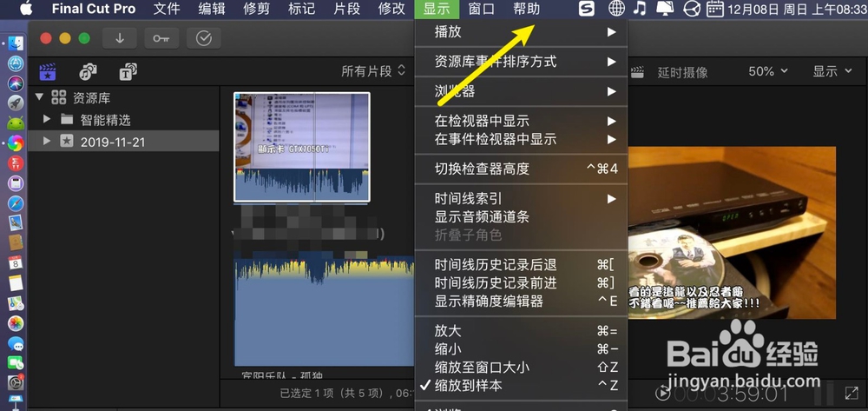
Task: Open the 标记 menu
Action: pos(302,9)
